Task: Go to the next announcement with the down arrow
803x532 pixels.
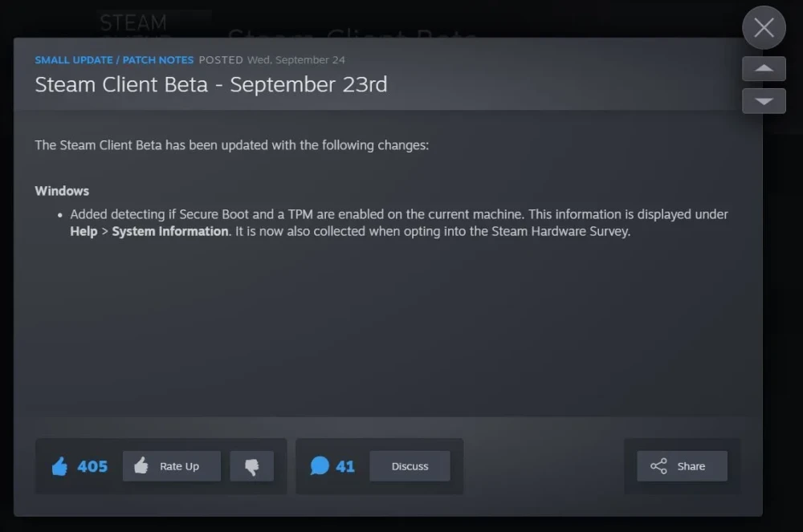Action: point(764,101)
